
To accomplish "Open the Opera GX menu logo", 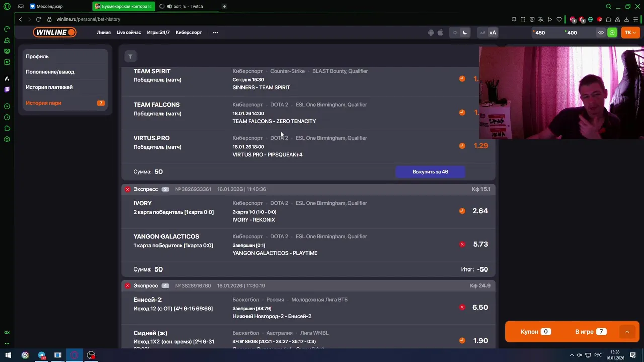I will 7,6.
